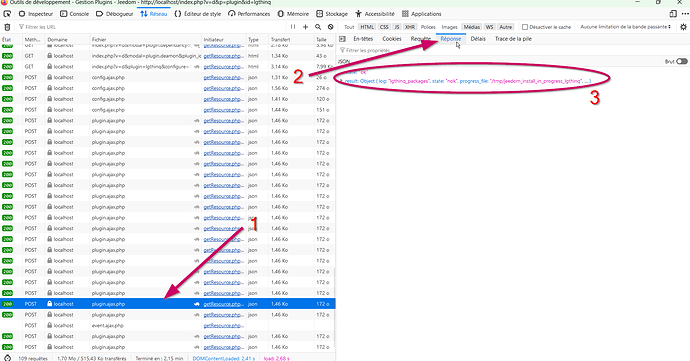
Task: Switch to the Console tab
Action: point(74,14)
